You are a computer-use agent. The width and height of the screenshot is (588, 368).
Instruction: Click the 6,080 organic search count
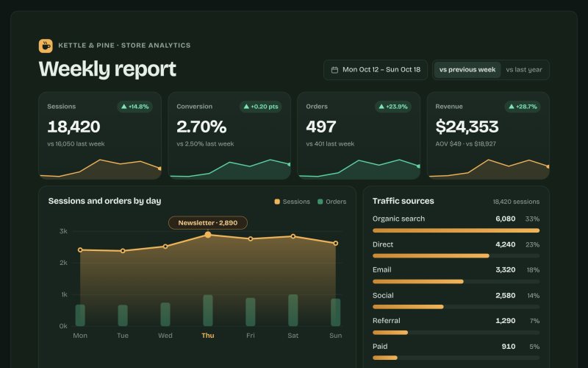506,219
